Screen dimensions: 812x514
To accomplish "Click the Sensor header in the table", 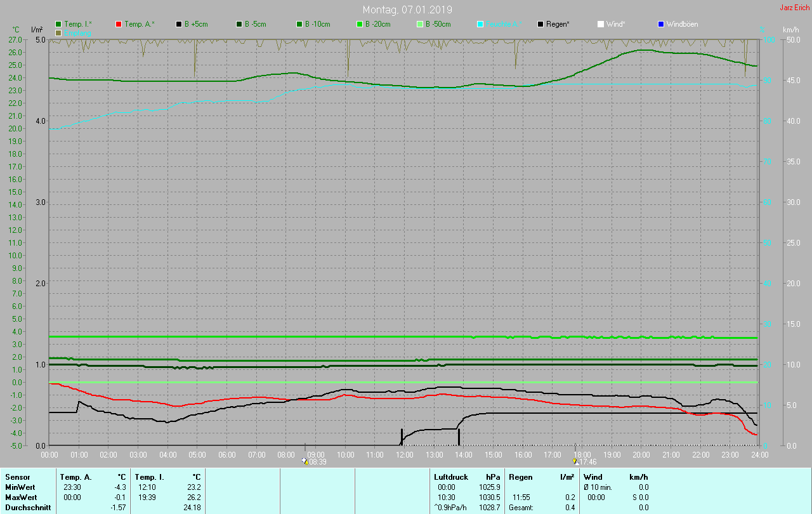I will click(x=17, y=477).
